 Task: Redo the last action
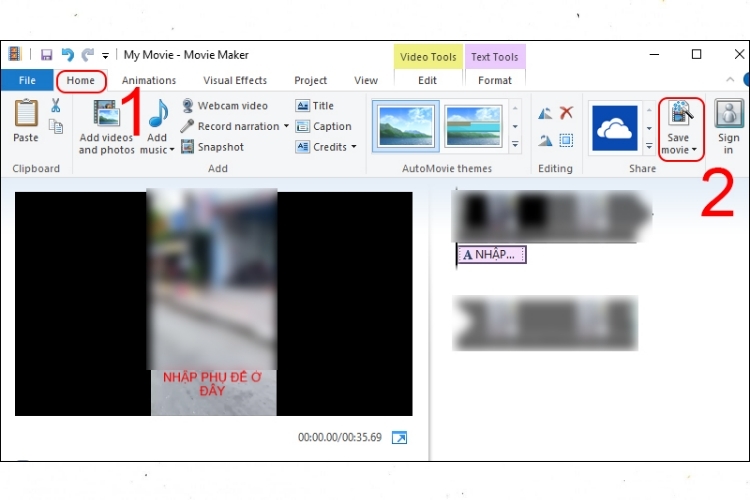click(x=88, y=55)
